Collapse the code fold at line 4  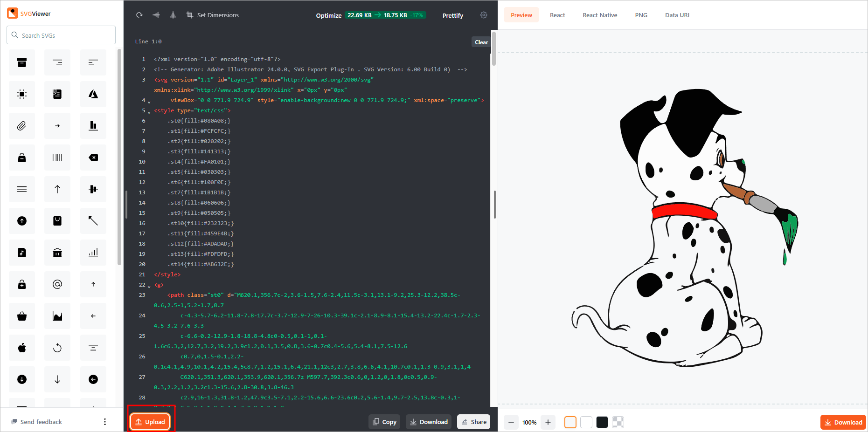(x=149, y=101)
